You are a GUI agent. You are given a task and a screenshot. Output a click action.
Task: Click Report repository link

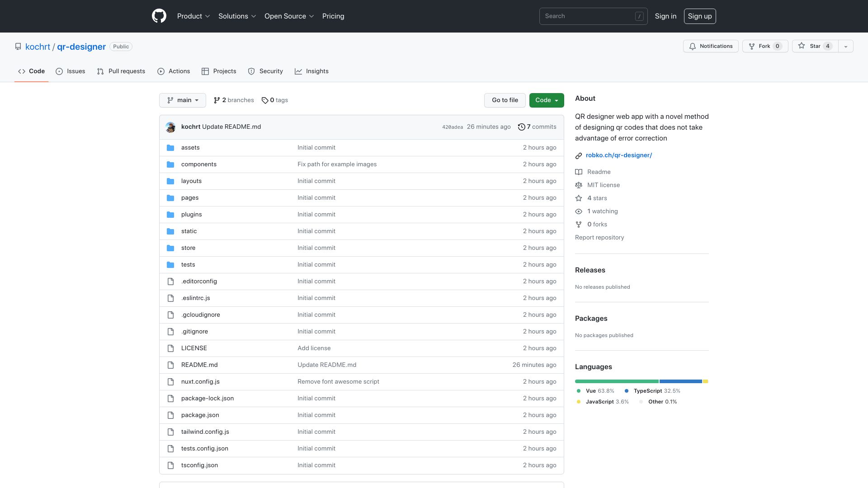pyautogui.click(x=599, y=238)
